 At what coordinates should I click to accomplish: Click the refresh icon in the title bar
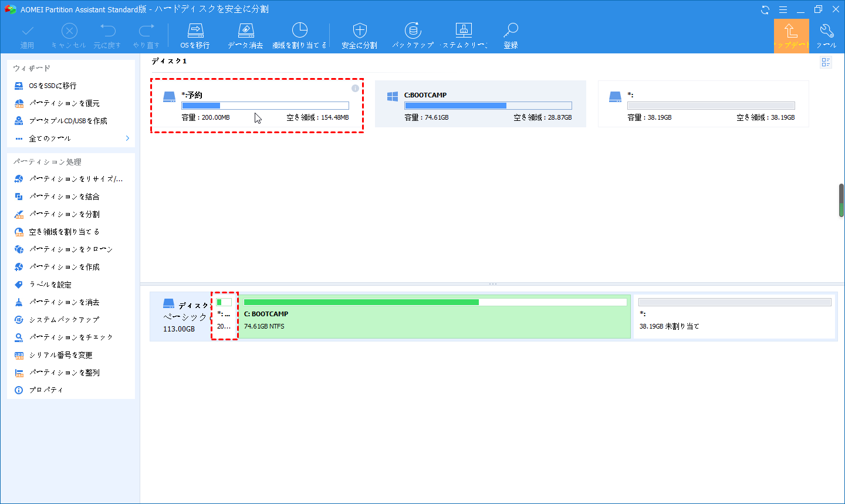(x=765, y=9)
